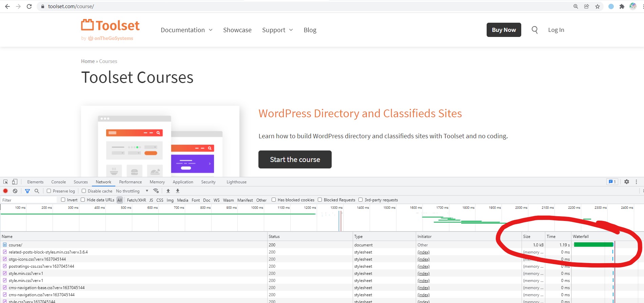Enable the Preserve log checkbox
The width and height of the screenshot is (644, 303).
pyautogui.click(x=49, y=191)
